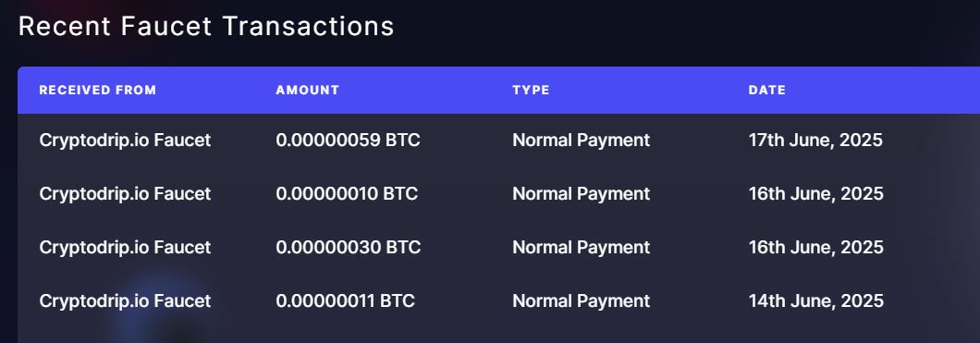Click the Type column header

[531, 90]
